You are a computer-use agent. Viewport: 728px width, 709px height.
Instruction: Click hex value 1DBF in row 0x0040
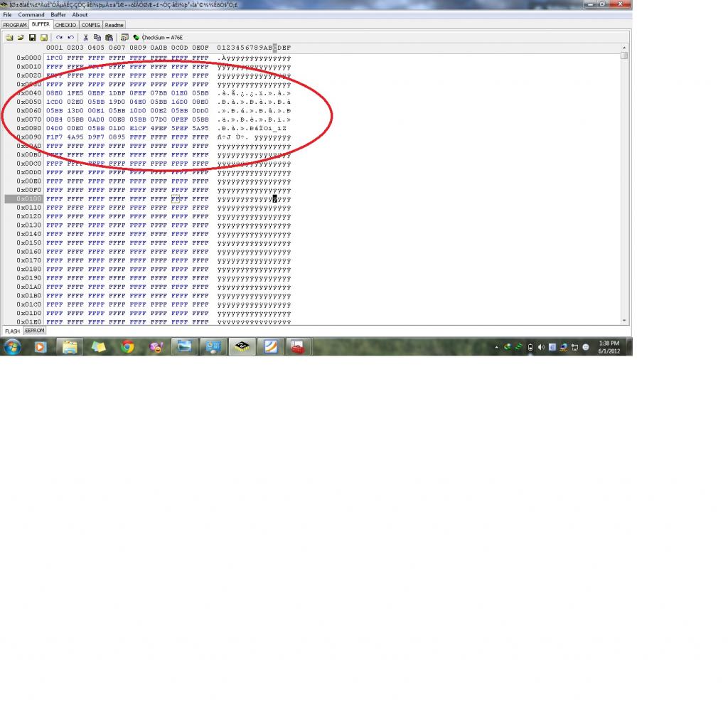click(117, 93)
